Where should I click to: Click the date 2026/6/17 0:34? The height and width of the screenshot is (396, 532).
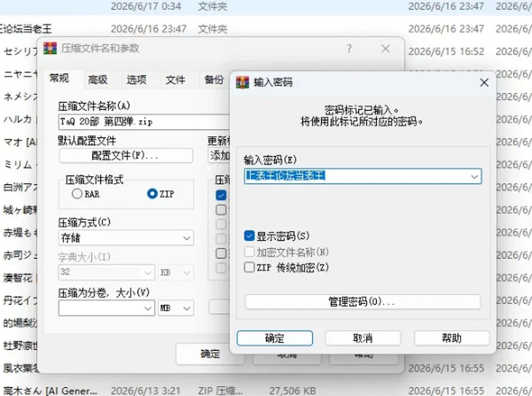coord(146,6)
